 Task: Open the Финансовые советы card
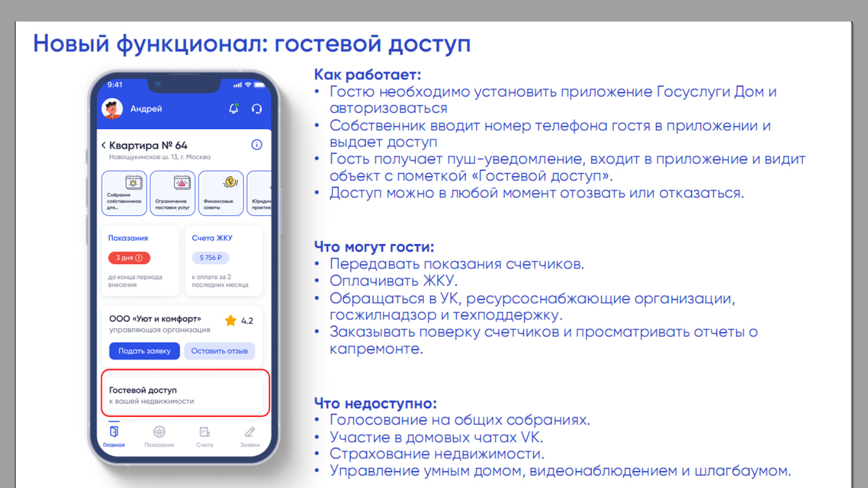pyautogui.click(x=221, y=194)
